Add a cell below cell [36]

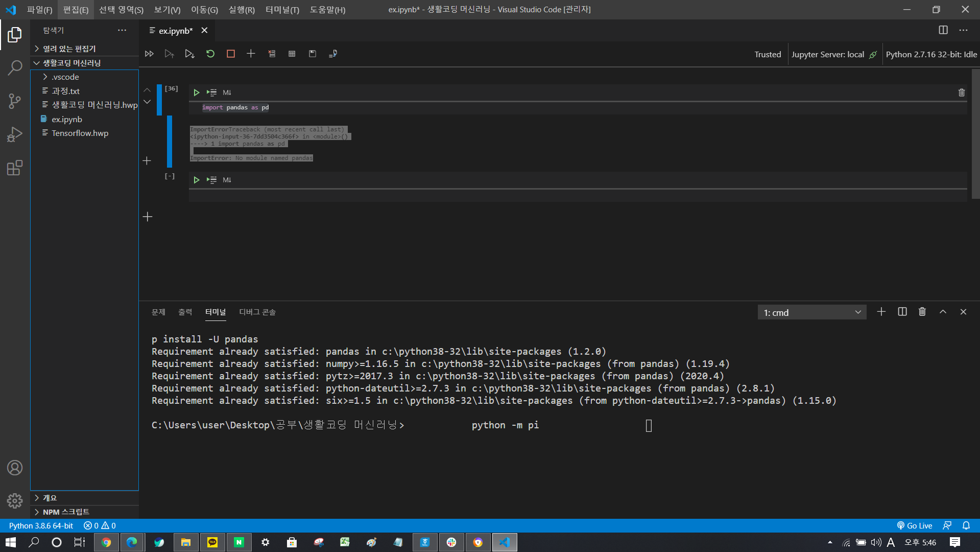tap(147, 161)
